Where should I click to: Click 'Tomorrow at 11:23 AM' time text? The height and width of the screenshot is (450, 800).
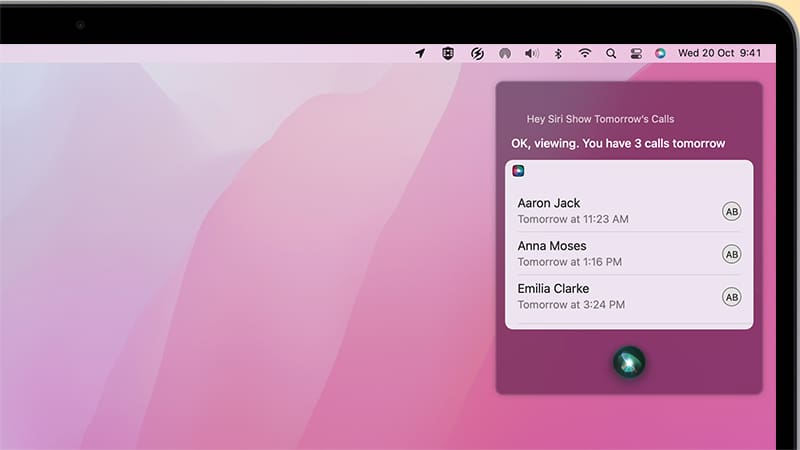pyautogui.click(x=573, y=219)
